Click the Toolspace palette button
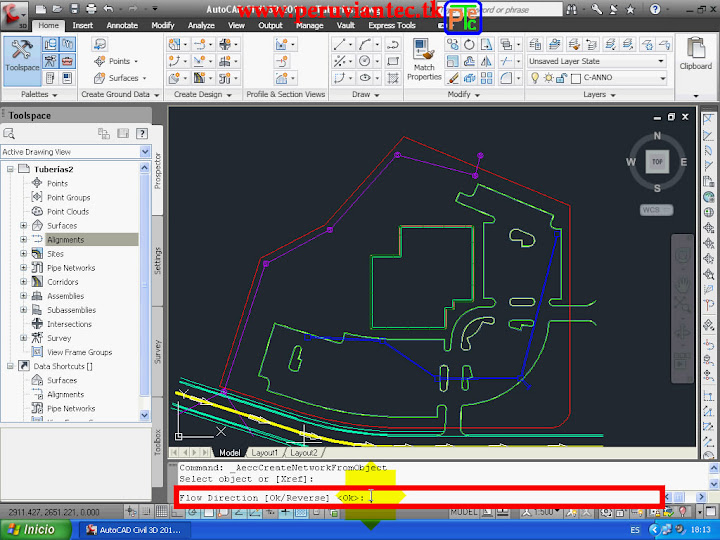 click(x=22, y=60)
